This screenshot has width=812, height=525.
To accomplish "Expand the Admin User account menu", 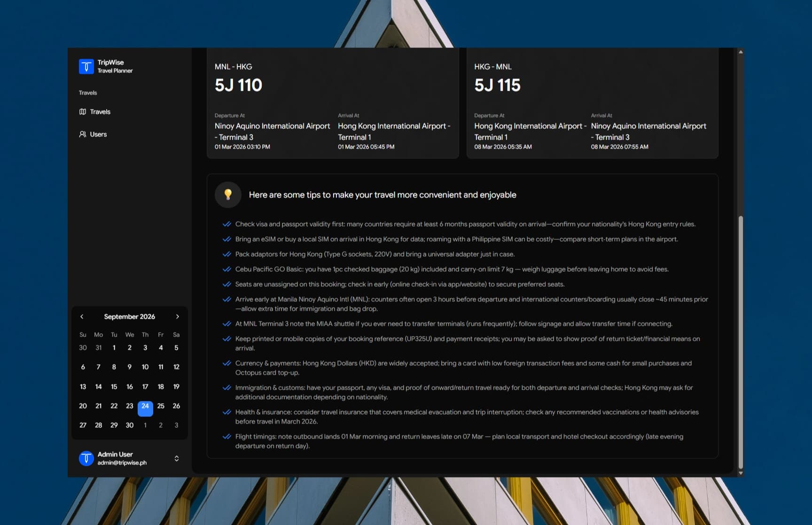I will [x=177, y=458].
